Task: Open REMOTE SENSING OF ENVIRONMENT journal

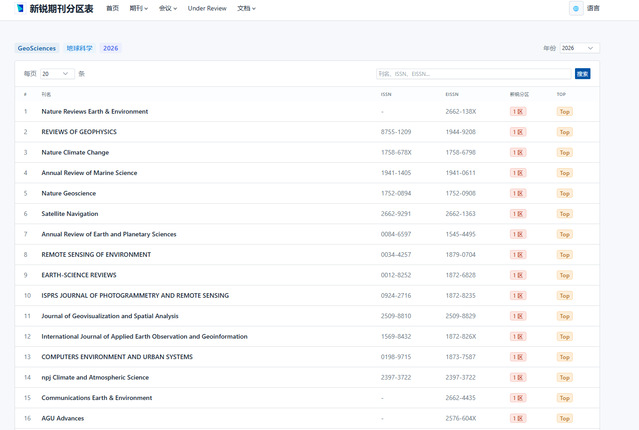Action: click(96, 254)
